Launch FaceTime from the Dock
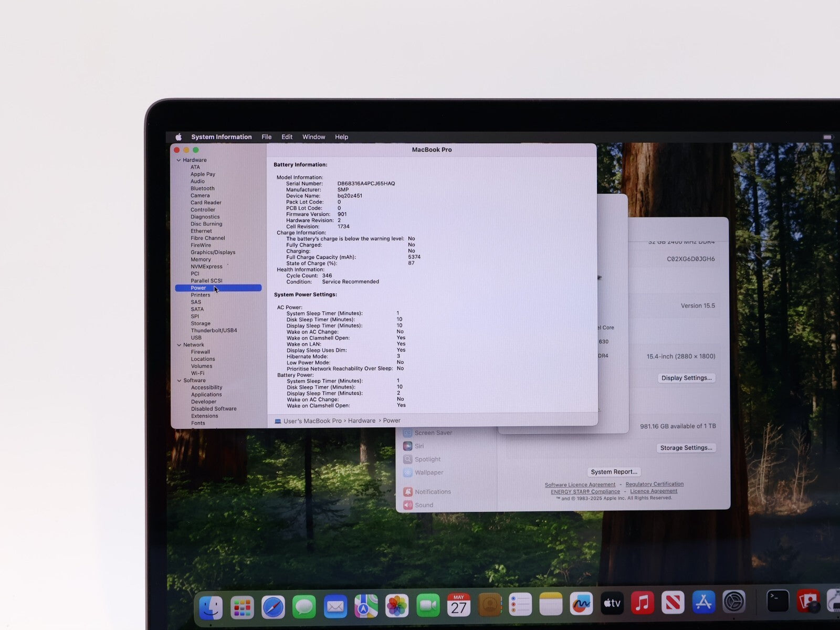The image size is (840, 630). pos(428,606)
